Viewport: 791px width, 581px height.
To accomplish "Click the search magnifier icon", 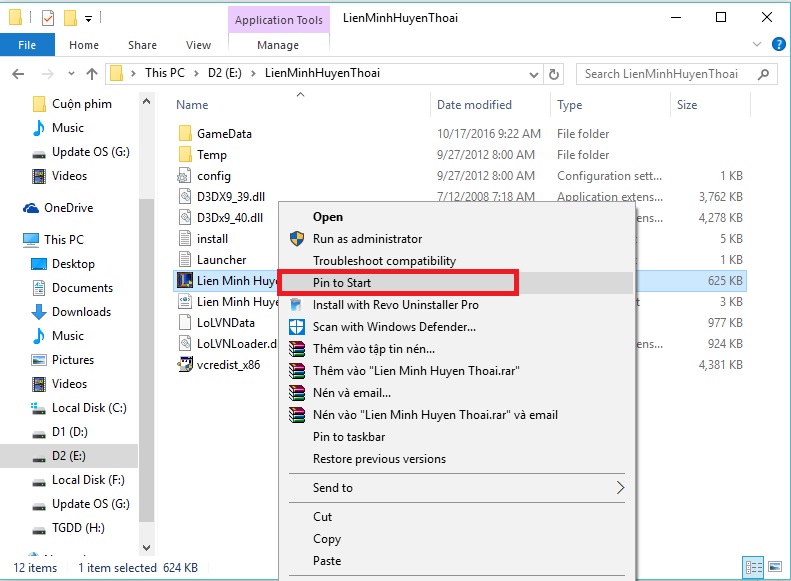I will coord(764,74).
